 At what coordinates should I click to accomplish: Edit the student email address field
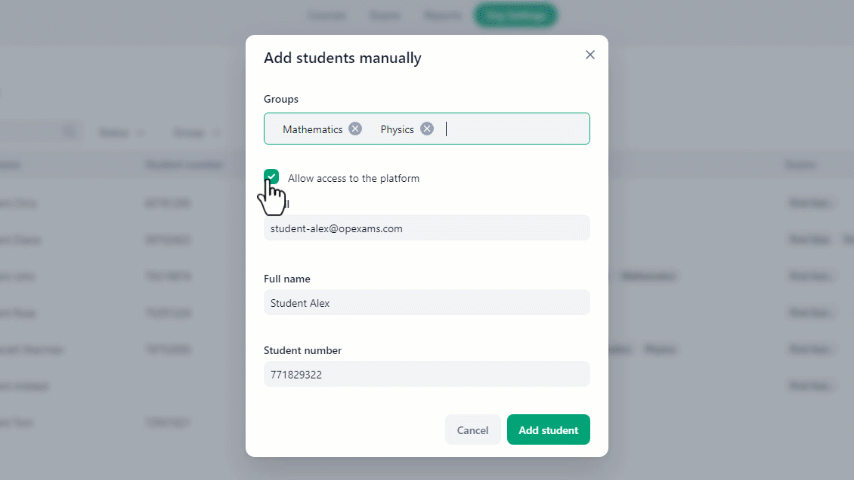[x=426, y=228]
